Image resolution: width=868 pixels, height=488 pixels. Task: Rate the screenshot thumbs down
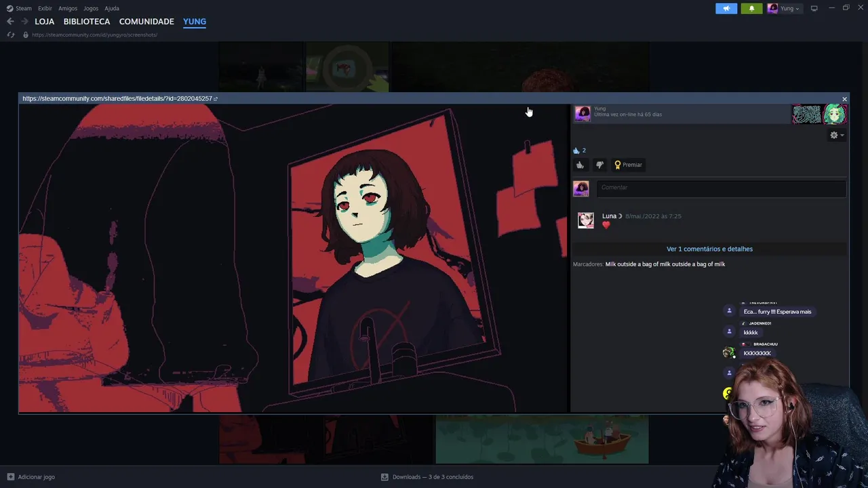[599, 165]
